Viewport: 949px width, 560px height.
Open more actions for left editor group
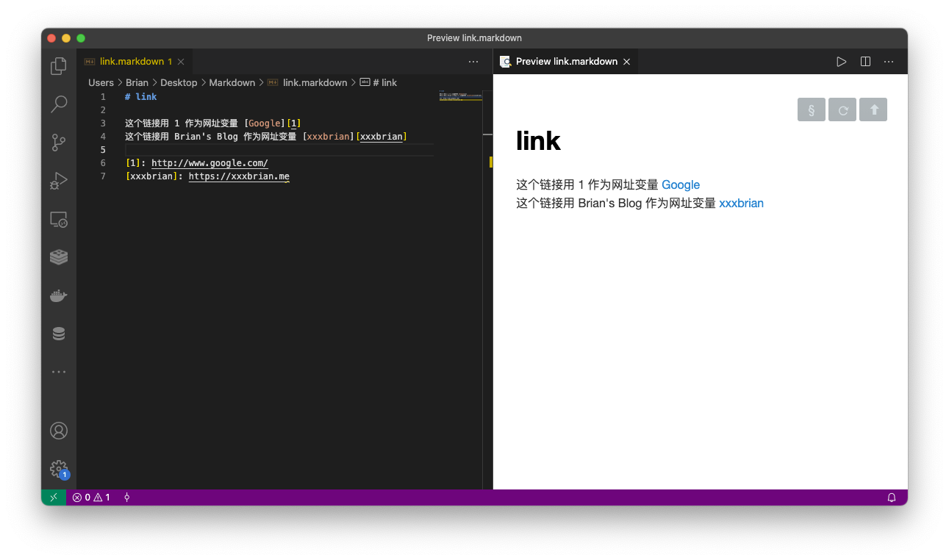coord(473,62)
